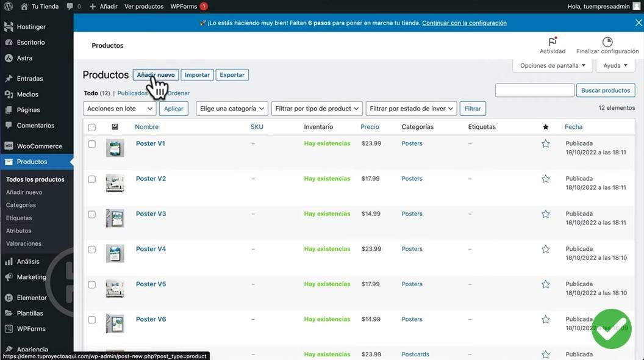Click the Exportar button
Screen dimensions: 644x360
pyautogui.click(x=232, y=75)
